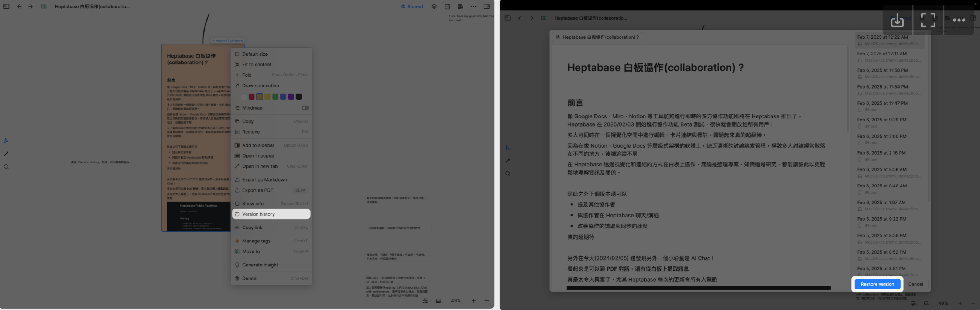Choose Copy link from the context menu

(271, 227)
